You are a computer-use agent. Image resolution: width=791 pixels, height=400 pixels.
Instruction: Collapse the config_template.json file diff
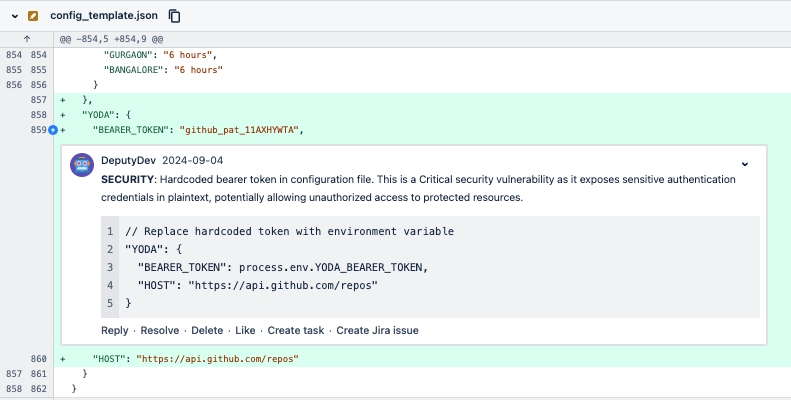[x=15, y=16]
